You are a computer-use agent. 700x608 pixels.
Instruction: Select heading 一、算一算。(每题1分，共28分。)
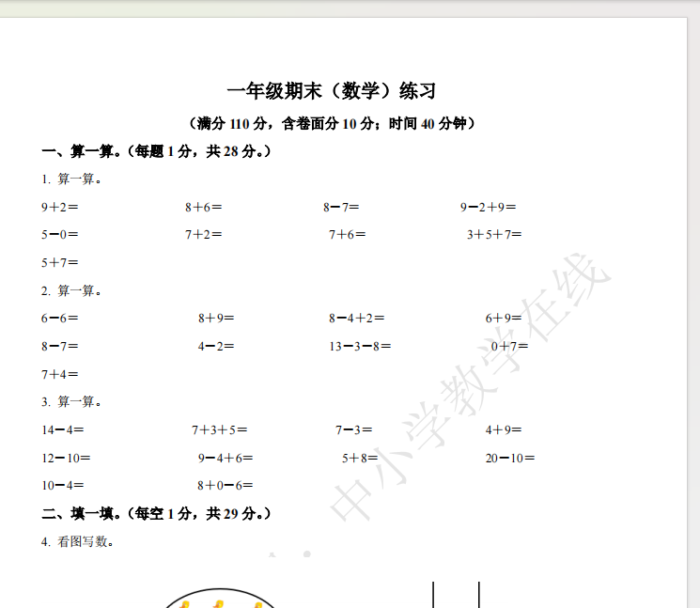156,151
